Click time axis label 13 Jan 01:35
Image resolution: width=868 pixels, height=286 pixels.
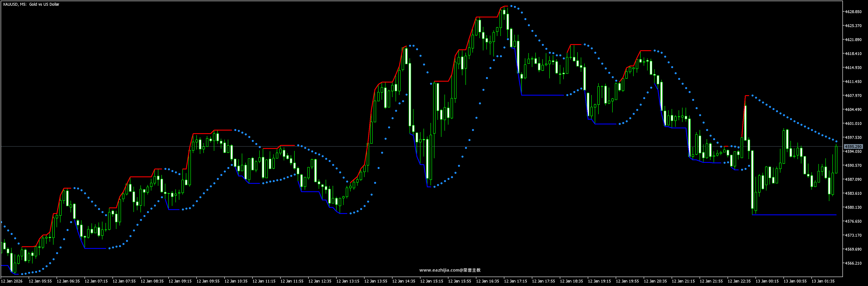tap(823, 281)
